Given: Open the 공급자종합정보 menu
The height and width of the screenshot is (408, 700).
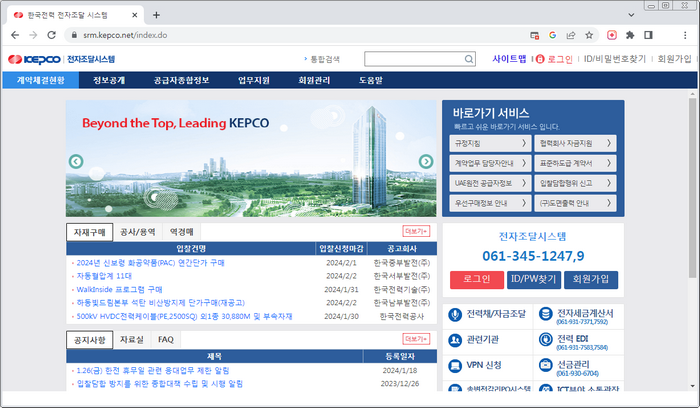Looking at the screenshot, I should click(181, 80).
